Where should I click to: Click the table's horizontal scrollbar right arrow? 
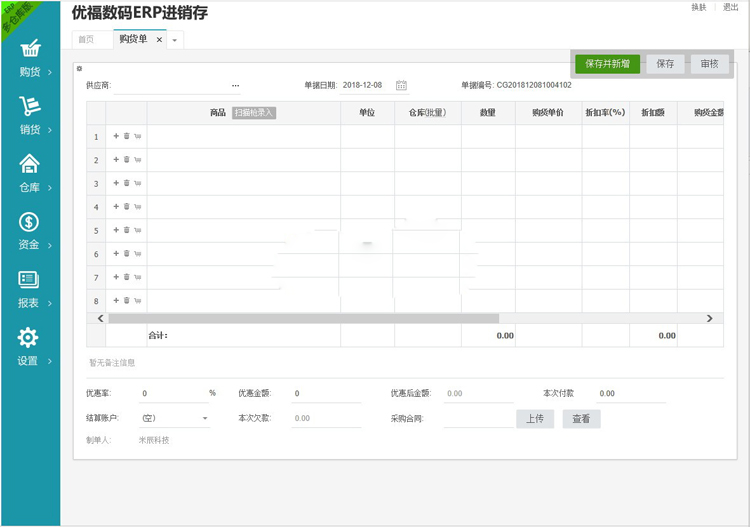click(710, 318)
